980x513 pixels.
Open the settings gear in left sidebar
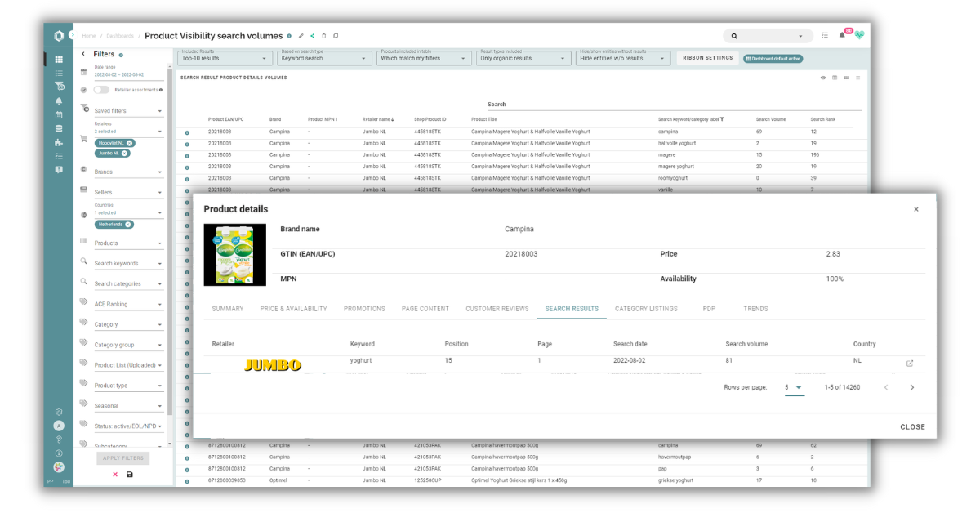(x=59, y=413)
